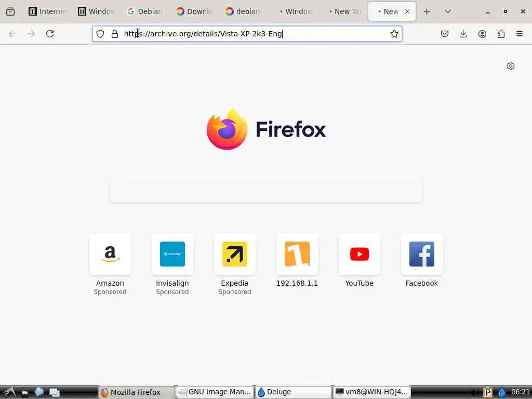Open the file manager taskbar launcher
This screenshot has width=532, height=399.
tap(25, 393)
